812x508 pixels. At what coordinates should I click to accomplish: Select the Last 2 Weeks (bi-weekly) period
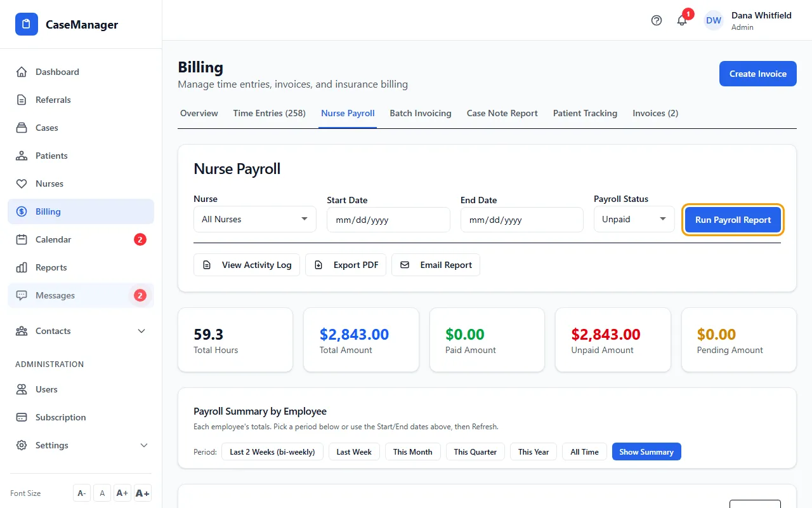tap(272, 452)
